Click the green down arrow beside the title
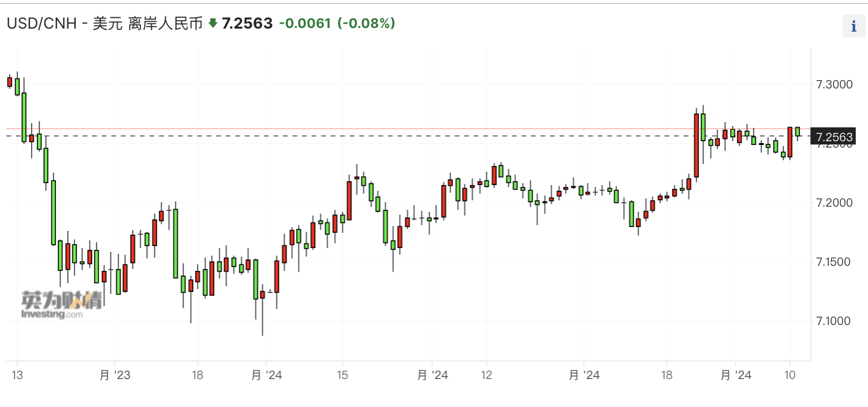The width and height of the screenshot is (868, 407). coord(213,24)
